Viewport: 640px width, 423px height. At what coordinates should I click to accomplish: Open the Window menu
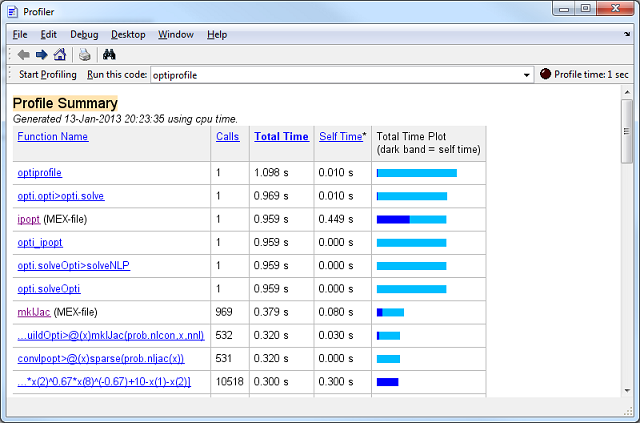[176, 35]
